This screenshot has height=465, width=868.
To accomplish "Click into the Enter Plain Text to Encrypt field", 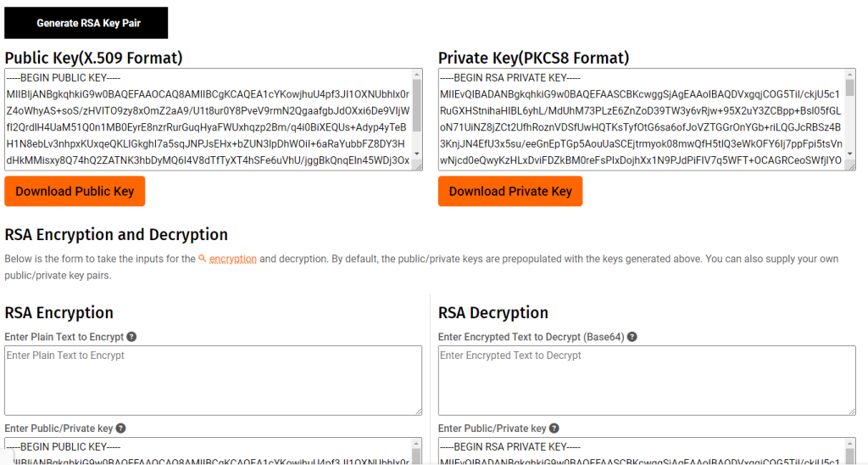I will (213, 380).
